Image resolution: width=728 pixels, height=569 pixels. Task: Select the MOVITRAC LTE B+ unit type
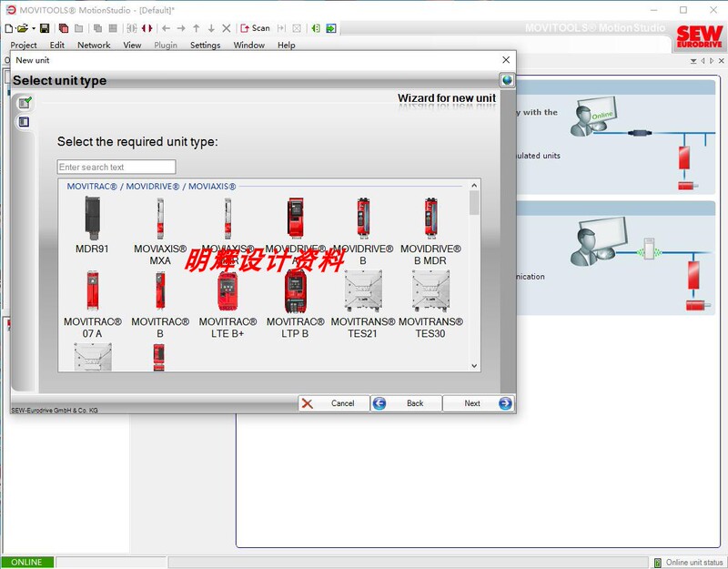228,305
